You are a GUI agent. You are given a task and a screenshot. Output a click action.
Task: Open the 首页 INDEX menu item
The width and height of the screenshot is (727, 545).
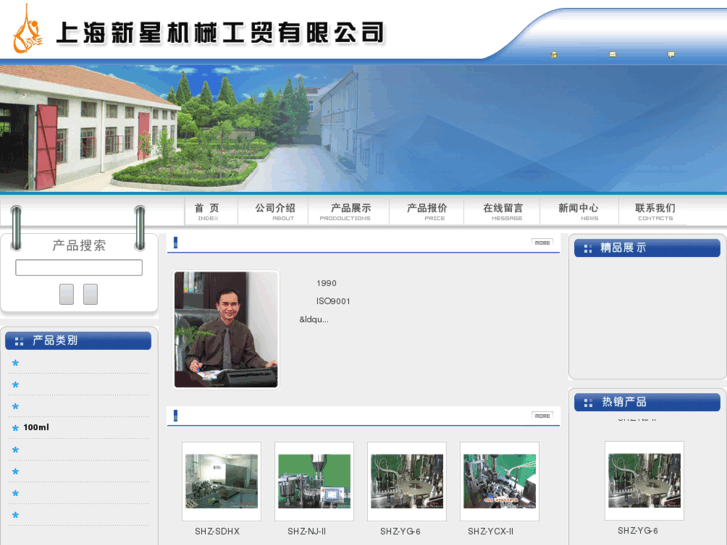point(207,212)
